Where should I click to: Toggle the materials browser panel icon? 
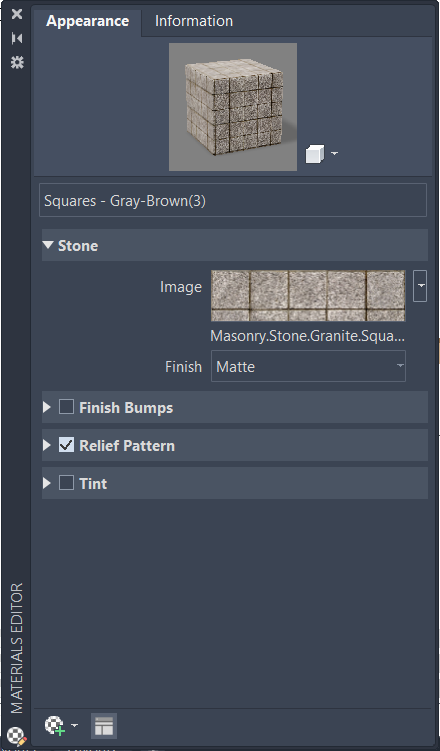pos(104,726)
